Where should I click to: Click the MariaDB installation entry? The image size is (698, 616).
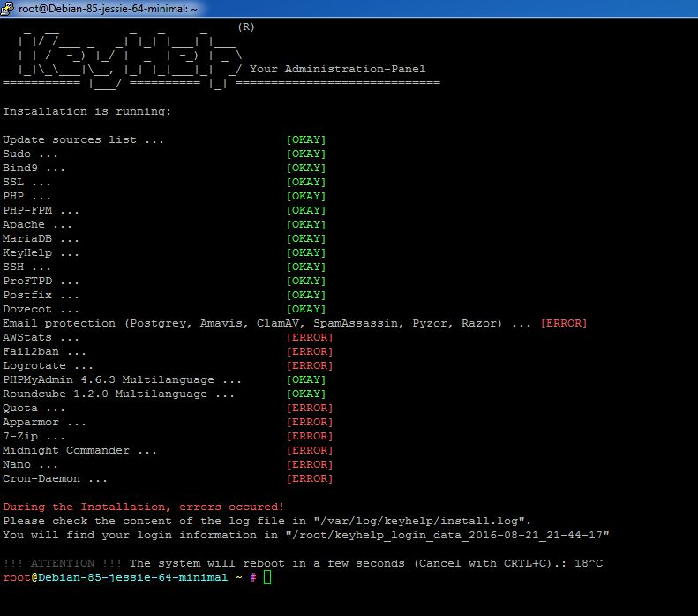41,239
